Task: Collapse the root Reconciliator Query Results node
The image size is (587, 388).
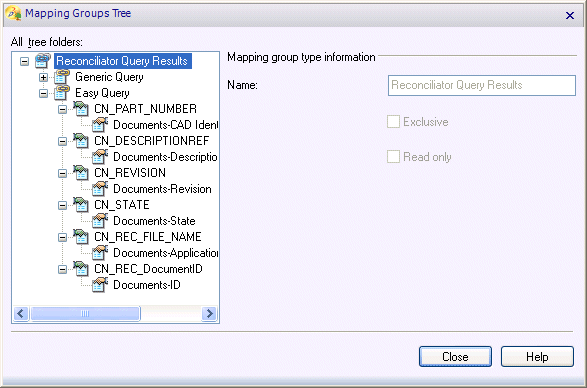Action: pyautogui.click(x=24, y=61)
